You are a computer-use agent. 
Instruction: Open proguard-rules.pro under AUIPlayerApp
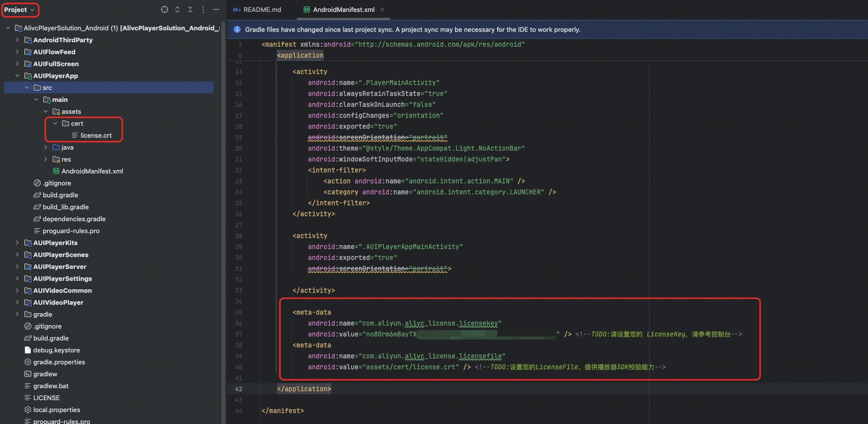point(71,231)
